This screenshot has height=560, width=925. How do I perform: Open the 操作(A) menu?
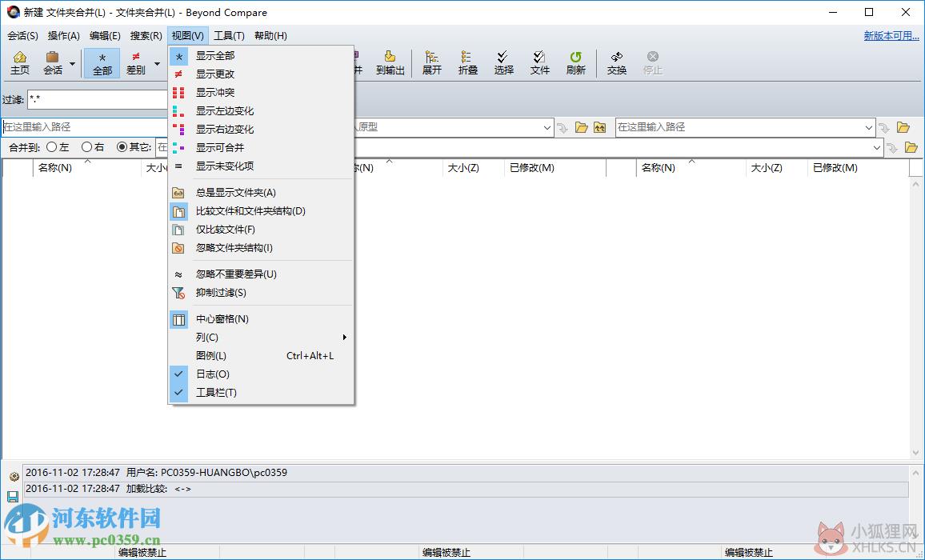pos(64,36)
